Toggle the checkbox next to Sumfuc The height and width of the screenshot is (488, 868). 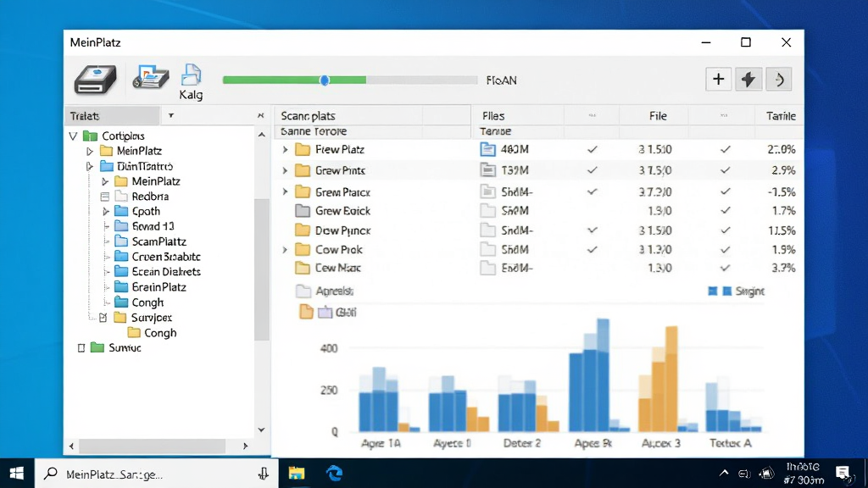[81, 348]
